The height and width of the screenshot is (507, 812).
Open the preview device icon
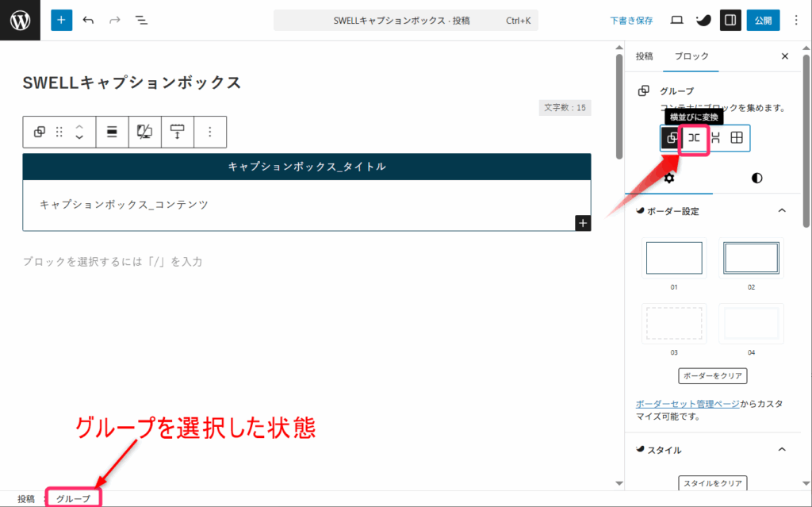[x=676, y=20]
